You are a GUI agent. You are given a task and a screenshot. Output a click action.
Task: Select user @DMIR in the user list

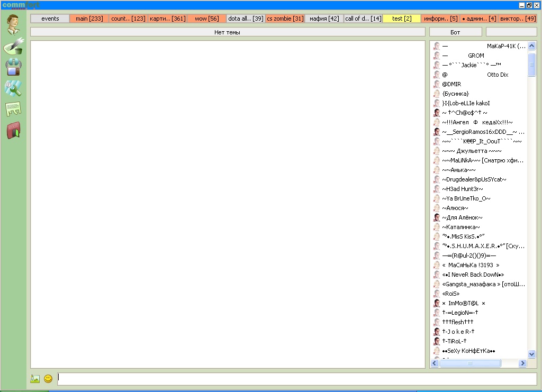tap(451, 84)
